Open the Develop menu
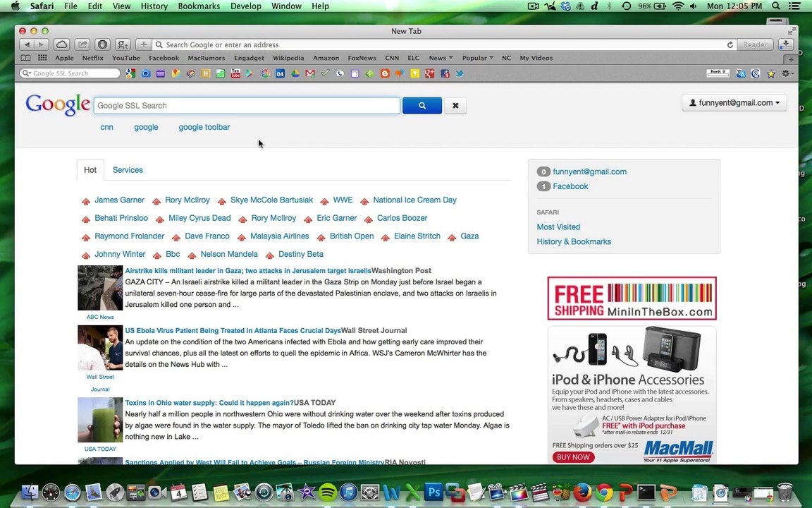The width and height of the screenshot is (812, 508). 246,6
